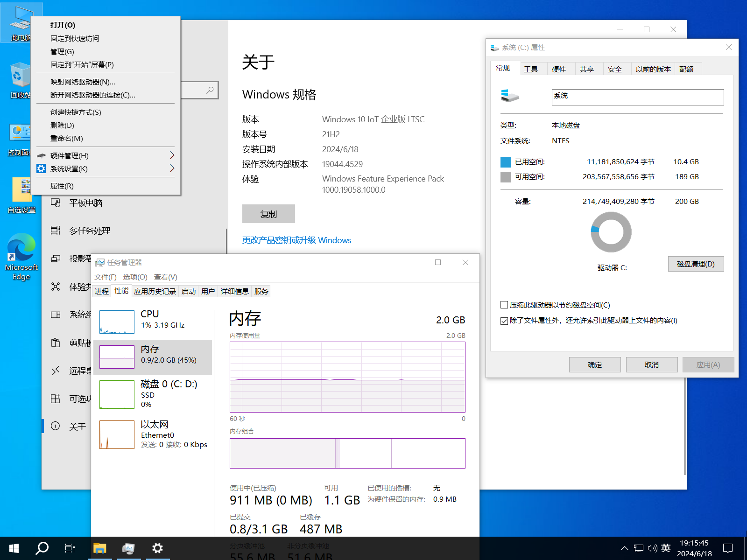The image size is (747, 560).
Task: Choose 管理(G) in context menu
Action: (106, 51)
